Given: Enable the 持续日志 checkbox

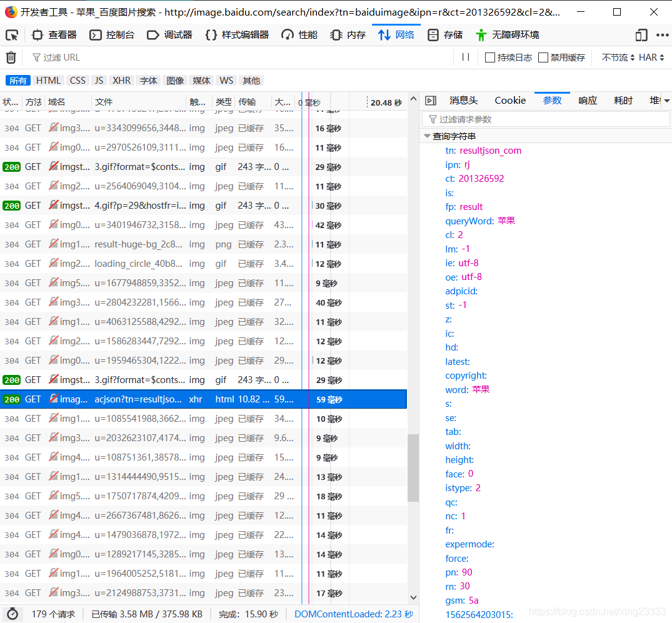Looking at the screenshot, I should point(490,57).
